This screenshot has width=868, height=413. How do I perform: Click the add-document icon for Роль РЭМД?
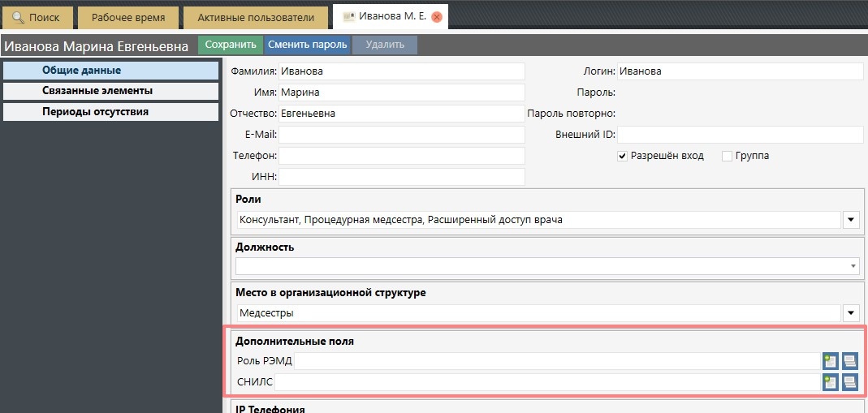tap(830, 361)
